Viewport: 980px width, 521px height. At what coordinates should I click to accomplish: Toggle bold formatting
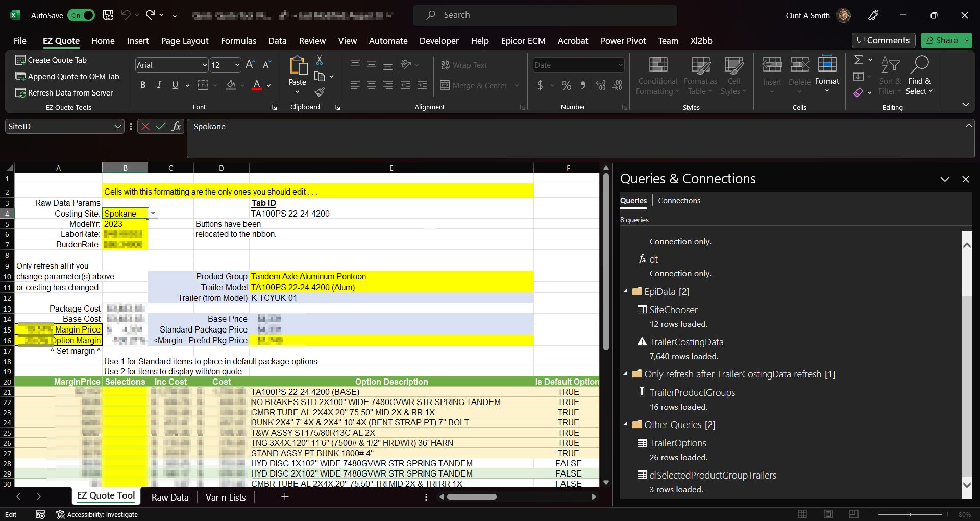143,85
